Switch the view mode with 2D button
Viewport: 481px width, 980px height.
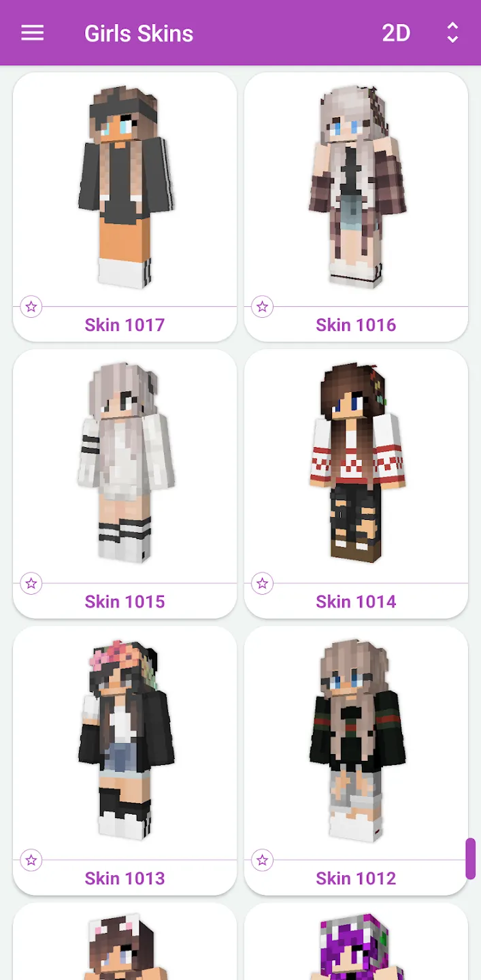coord(396,33)
